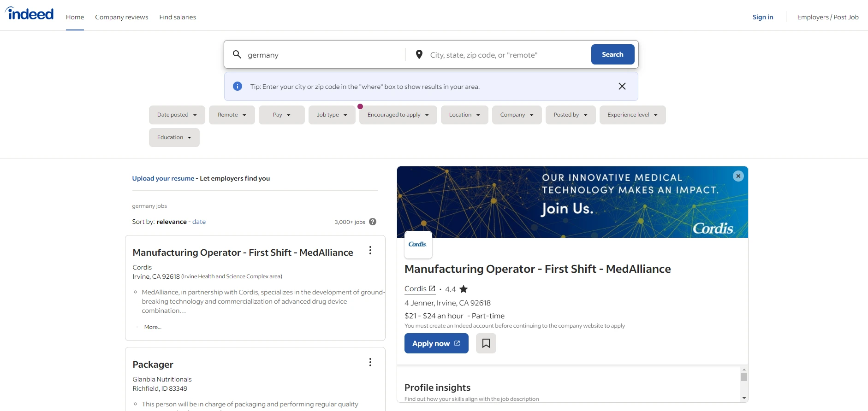The width and height of the screenshot is (868, 411).
Task: Click the scrollbar up arrow in the job details
Action: pos(744,370)
